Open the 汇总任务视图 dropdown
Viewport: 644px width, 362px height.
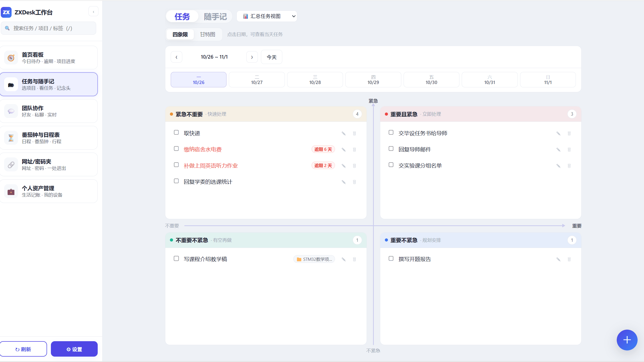pos(267,16)
